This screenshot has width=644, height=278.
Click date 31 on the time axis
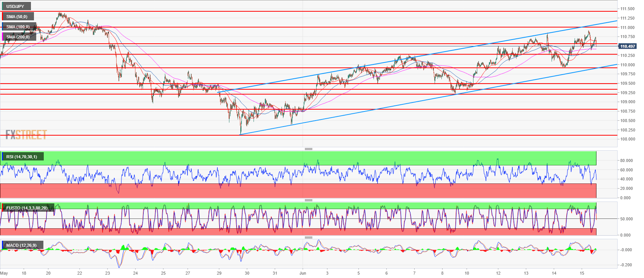275,273
